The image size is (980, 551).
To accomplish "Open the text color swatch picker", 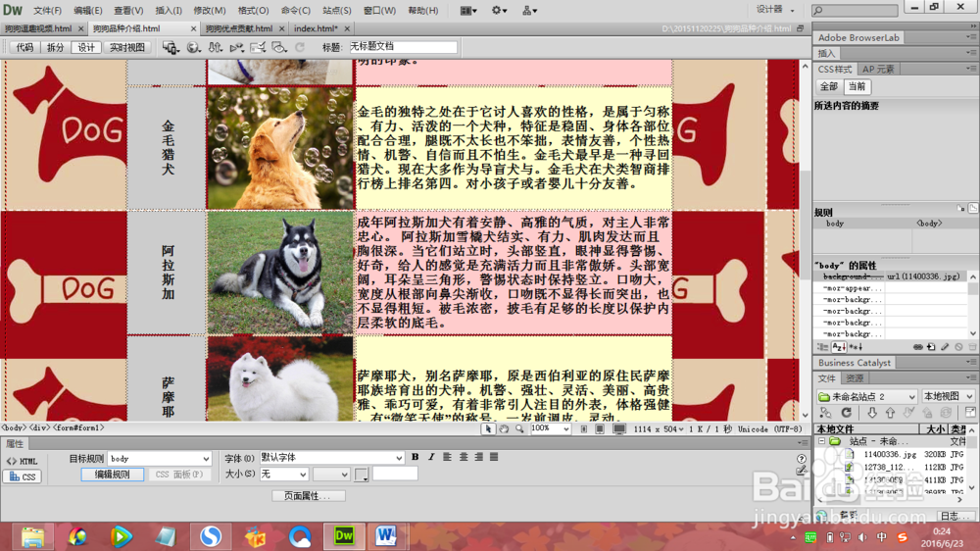I will click(361, 475).
